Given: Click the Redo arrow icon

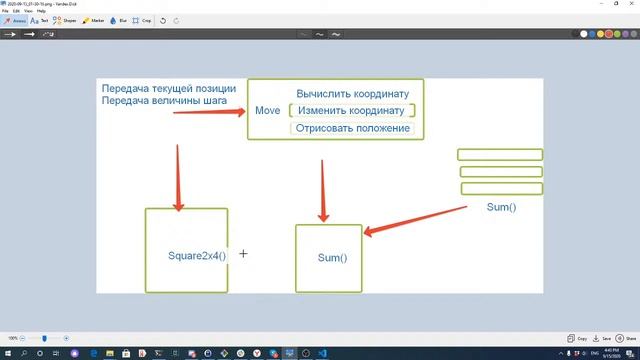Looking at the screenshot, I should click(176, 20).
